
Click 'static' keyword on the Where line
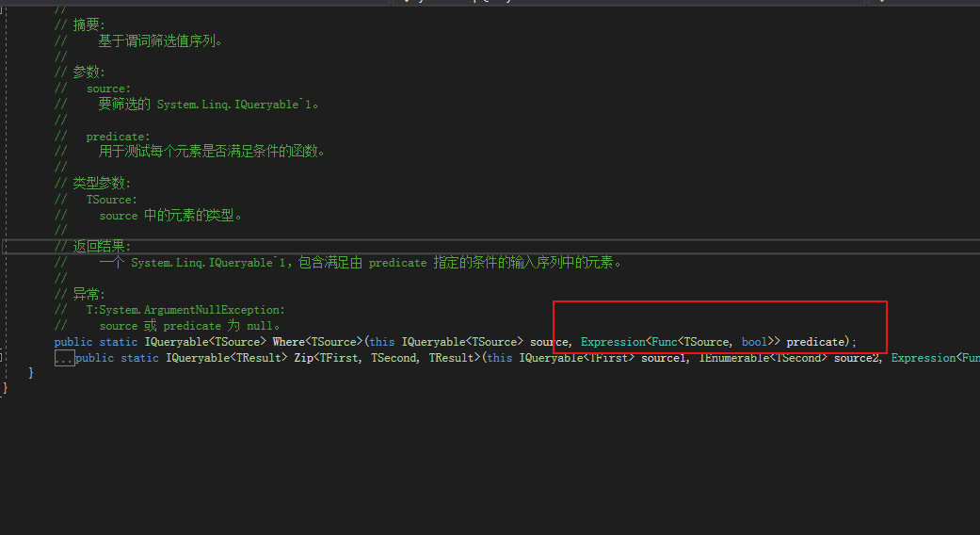pyautogui.click(x=118, y=342)
